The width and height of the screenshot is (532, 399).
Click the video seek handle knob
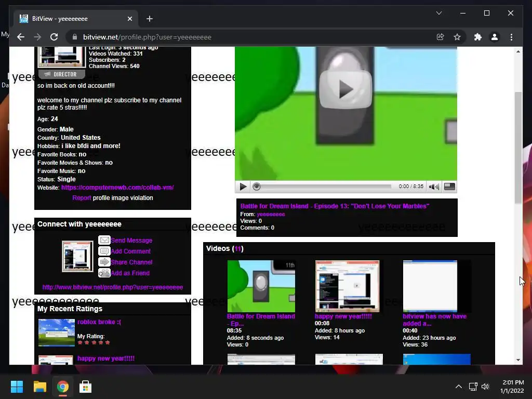tap(257, 187)
